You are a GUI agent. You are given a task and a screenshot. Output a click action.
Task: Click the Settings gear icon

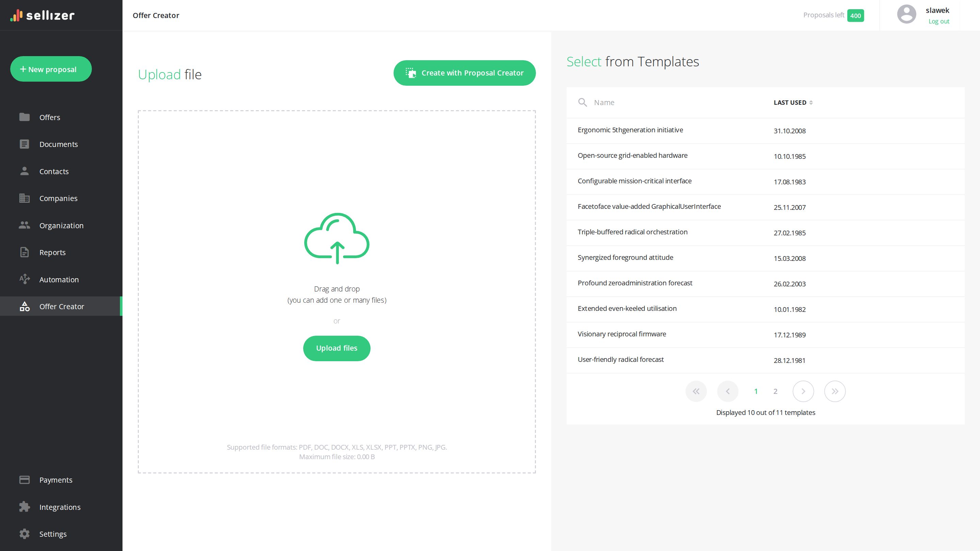click(24, 534)
